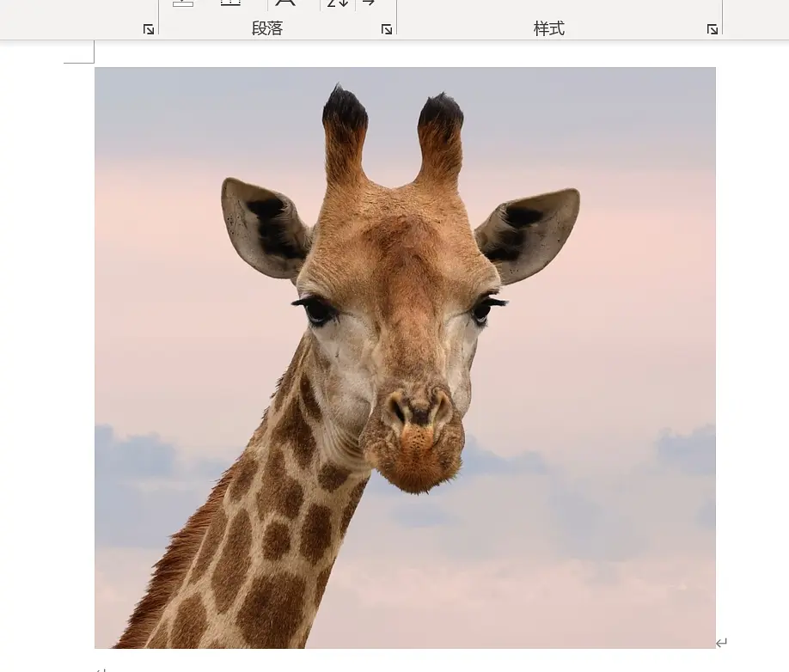Click the sort icon in 段落 group
The width and height of the screenshot is (789, 672).
pyautogui.click(x=338, y=3)
